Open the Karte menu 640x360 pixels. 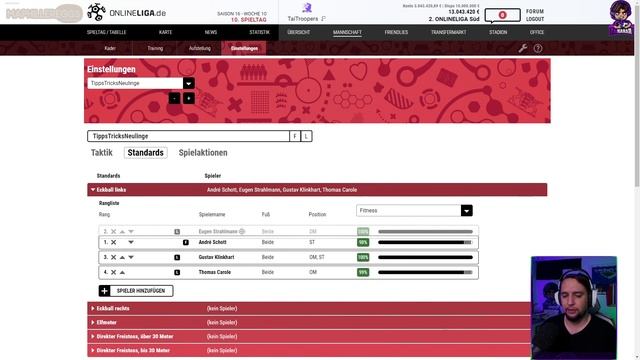(165, 32)
